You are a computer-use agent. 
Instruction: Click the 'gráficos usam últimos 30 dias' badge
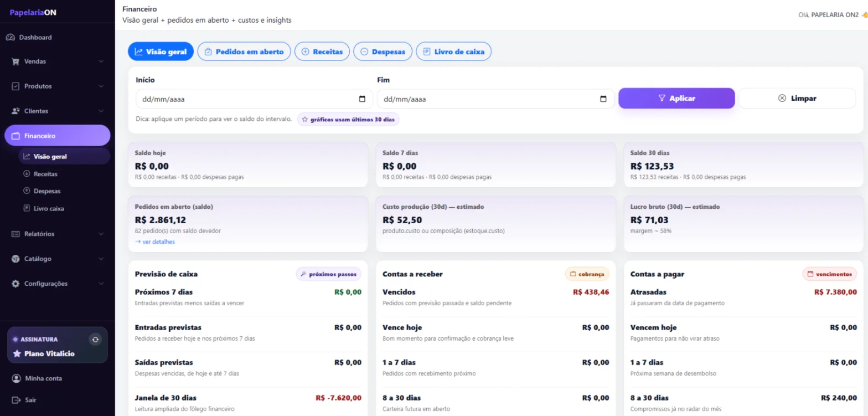tap(348, 119)
